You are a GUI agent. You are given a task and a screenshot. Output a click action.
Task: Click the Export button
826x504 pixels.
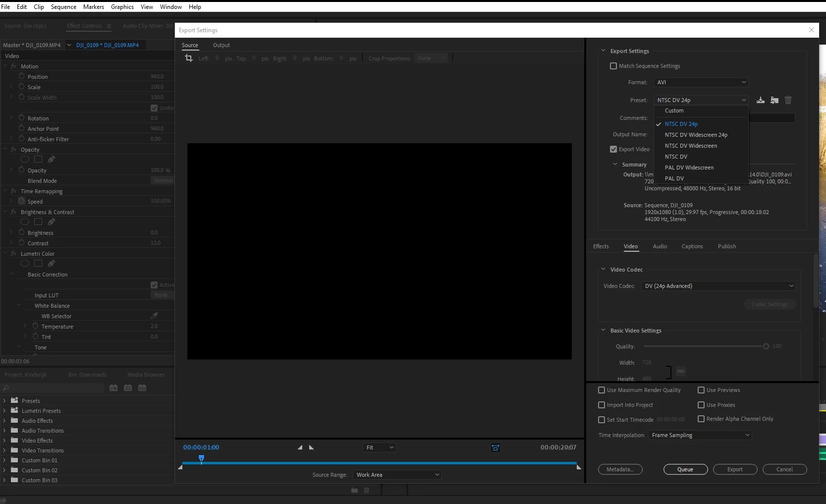point(735,469)
